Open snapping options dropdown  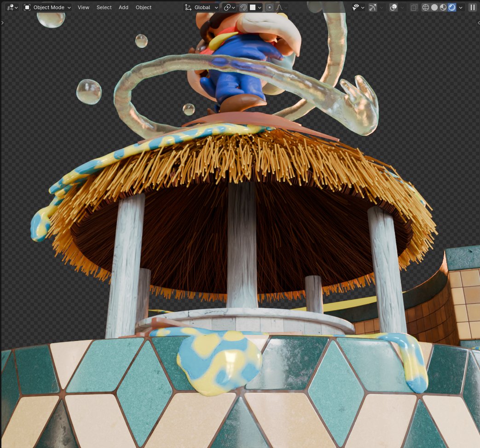pos(255,7)
